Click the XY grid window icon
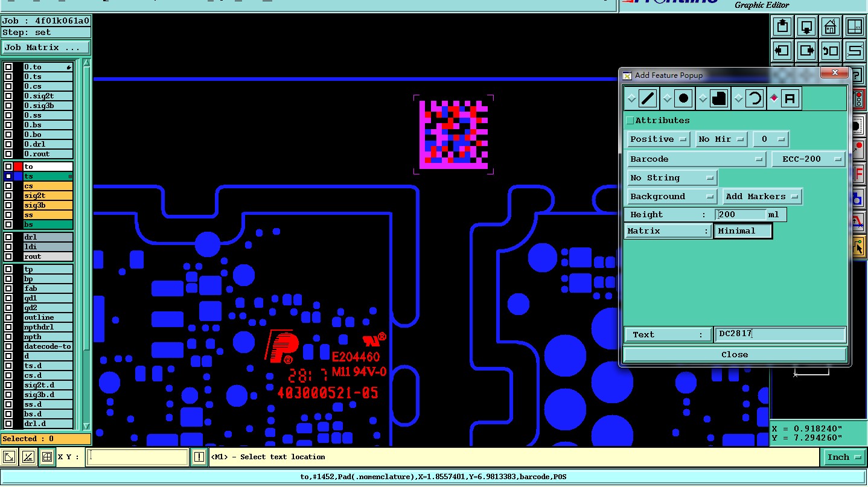Image resolution: width=868 pixels, height=487 pixels. tap(855, 27)
